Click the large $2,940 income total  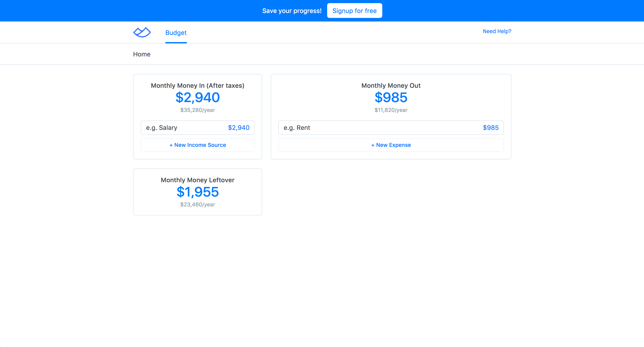(x=197, y=97)
